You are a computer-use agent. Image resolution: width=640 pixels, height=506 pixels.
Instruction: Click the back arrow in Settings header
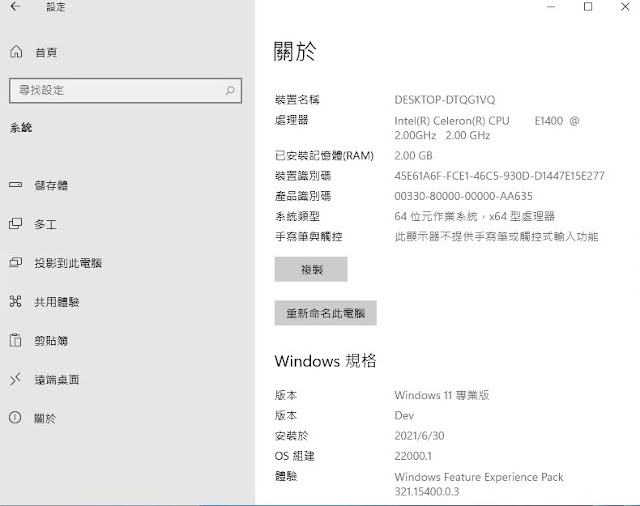click(15, 7)
